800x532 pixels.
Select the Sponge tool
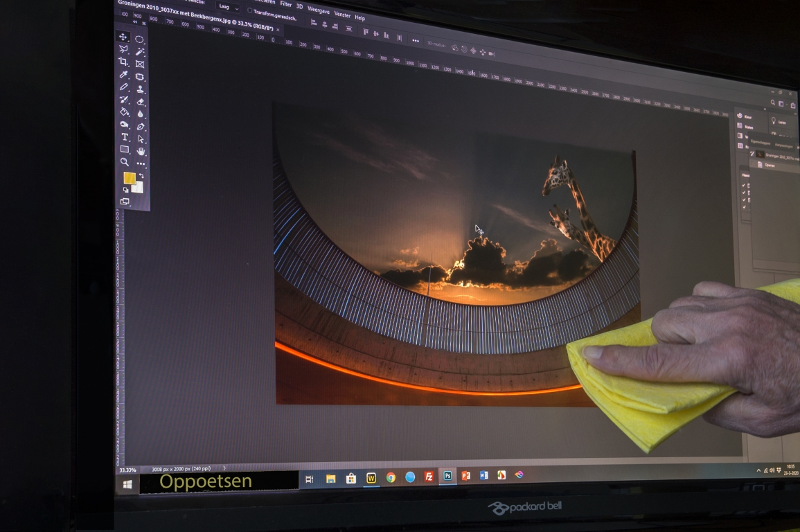pyautogui.click(x=124, y=125)
